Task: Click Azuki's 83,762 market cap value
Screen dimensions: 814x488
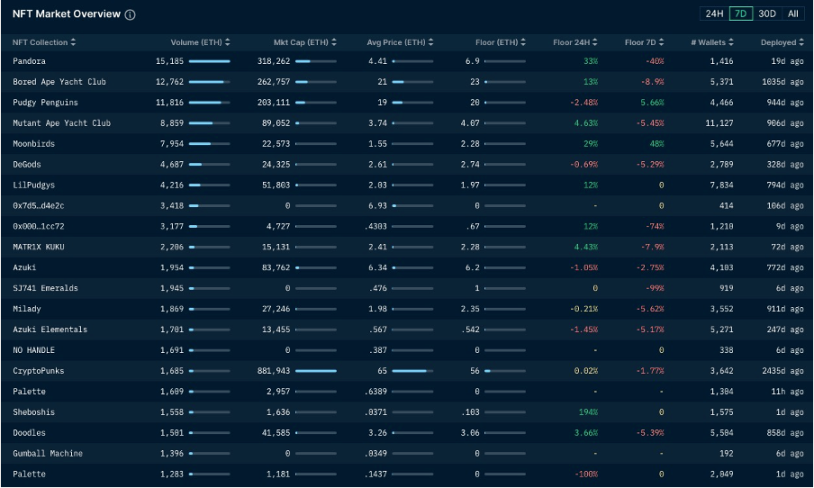Action: (x=276, y=268)
